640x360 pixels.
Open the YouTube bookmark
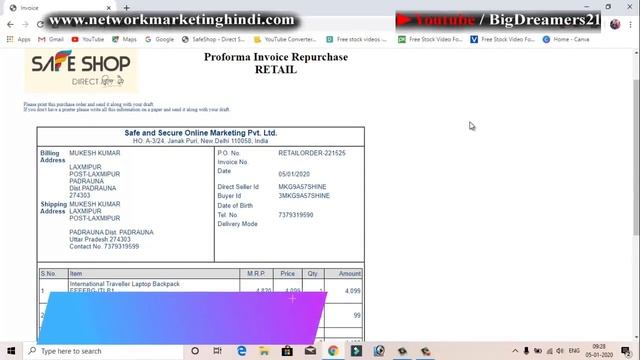click(x=88, y=39)
